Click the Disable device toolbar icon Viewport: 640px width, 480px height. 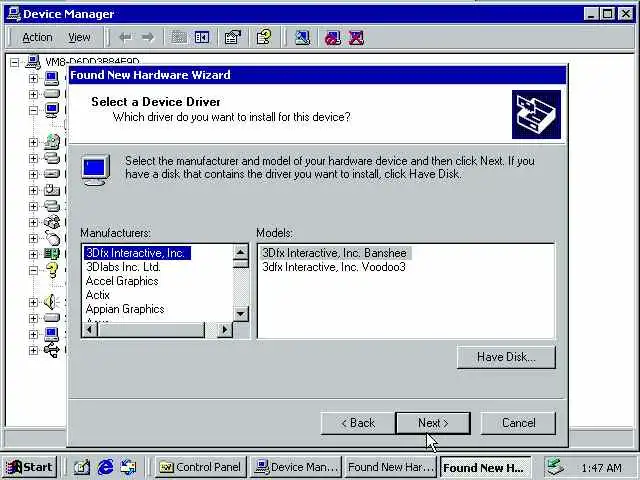coord(333,38)
